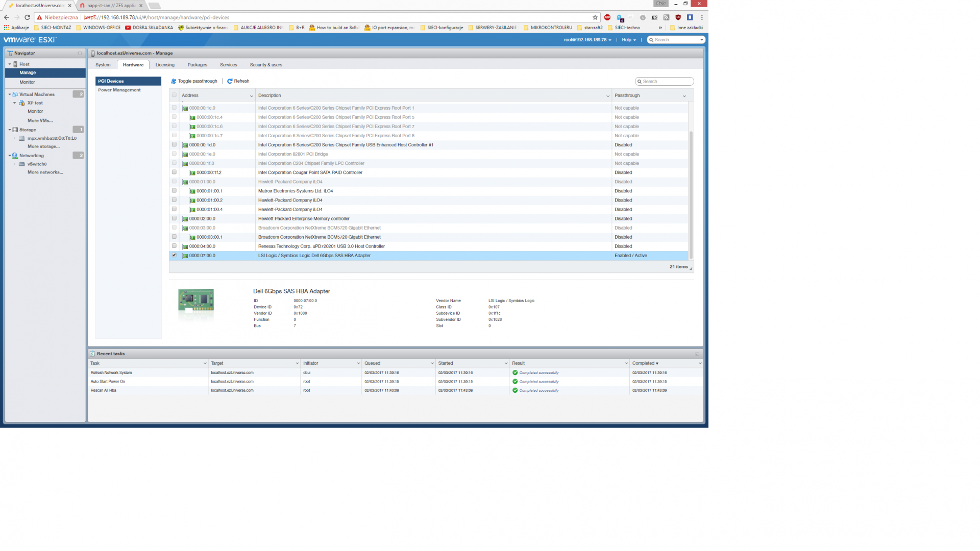Click the Aplikacje apps grid icon
Image resolution: width=980 pixels, height=551 pixels.
coord(7,28)
